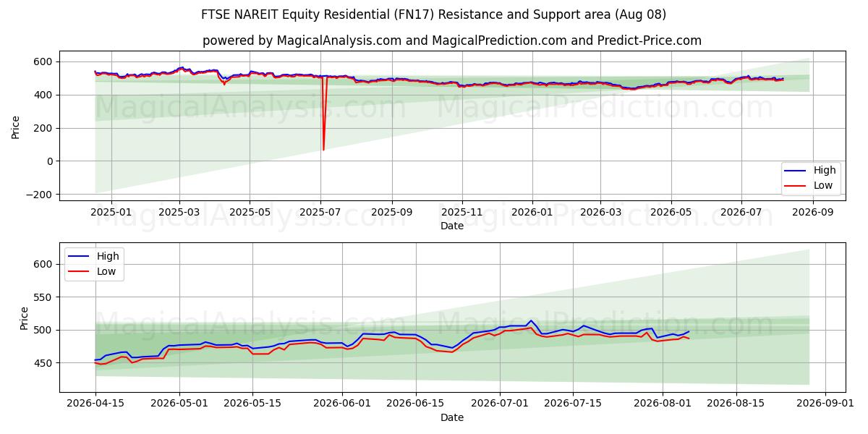
Task: Click the '2026-04-15' tick label on bottom chart
Action: tap(95, 404)
